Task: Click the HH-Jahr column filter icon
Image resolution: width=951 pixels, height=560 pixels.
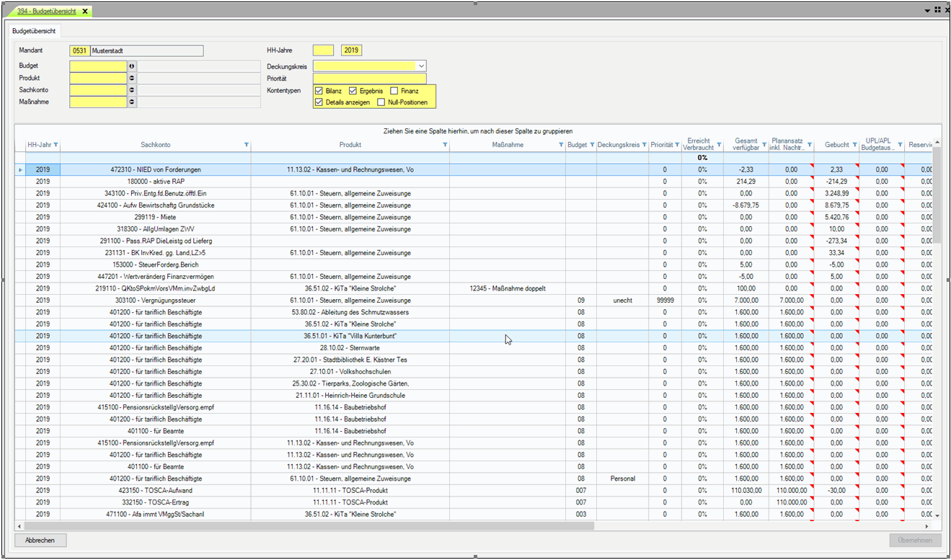Action: click(x=56, y=145)
